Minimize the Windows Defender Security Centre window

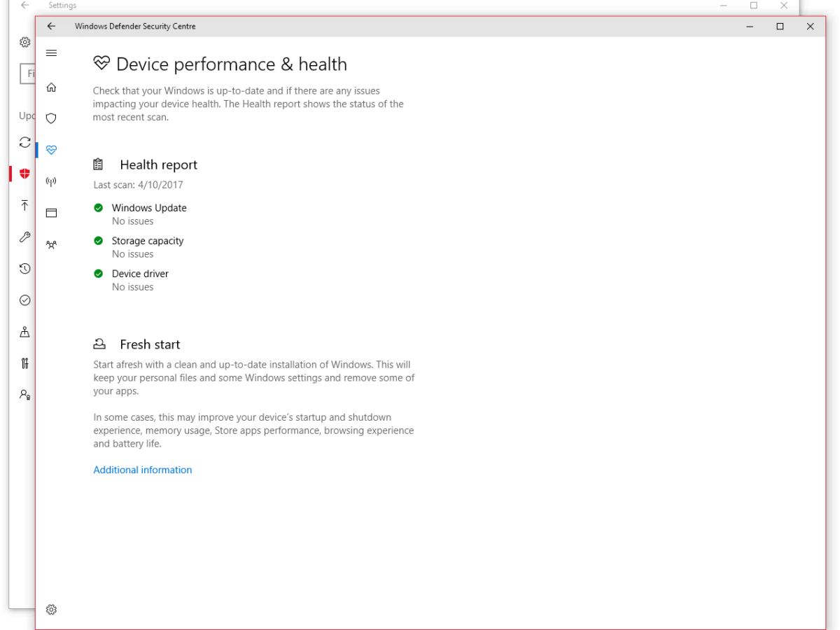(750, 27)
